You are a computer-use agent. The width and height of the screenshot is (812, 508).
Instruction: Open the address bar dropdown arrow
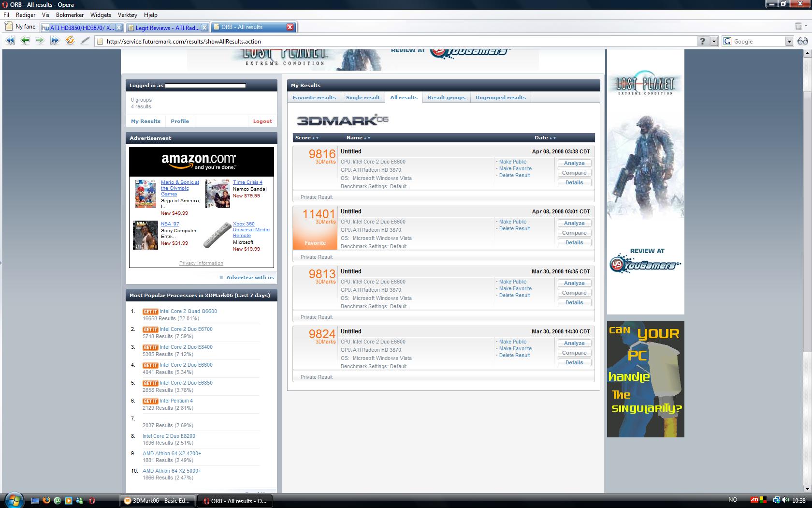714,41
